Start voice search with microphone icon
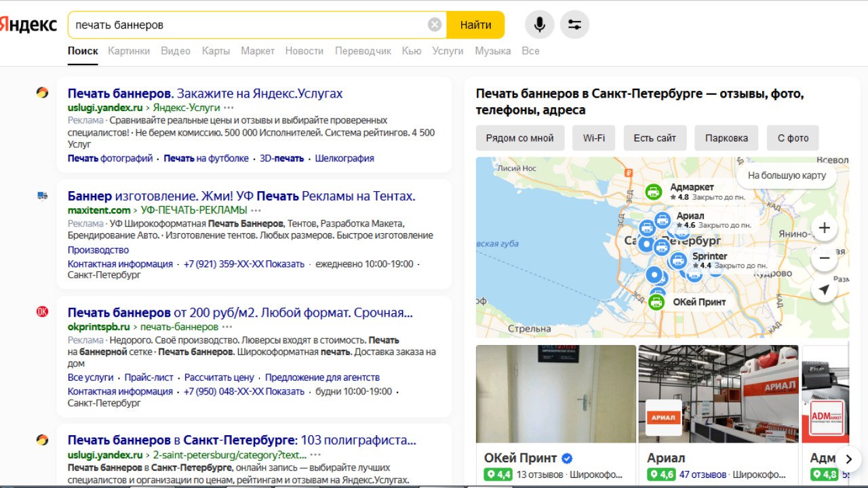Viewport: 868px width, 488px height. [540, 25]
